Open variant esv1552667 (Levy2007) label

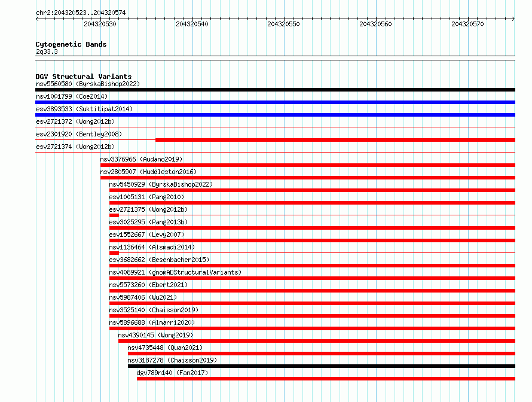(x=146, y=234)
